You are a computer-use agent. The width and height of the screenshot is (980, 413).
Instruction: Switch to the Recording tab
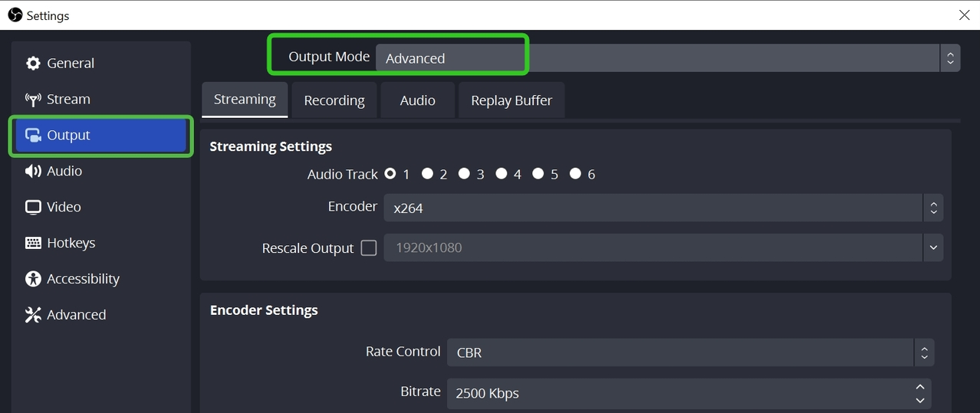coord(334,100)
